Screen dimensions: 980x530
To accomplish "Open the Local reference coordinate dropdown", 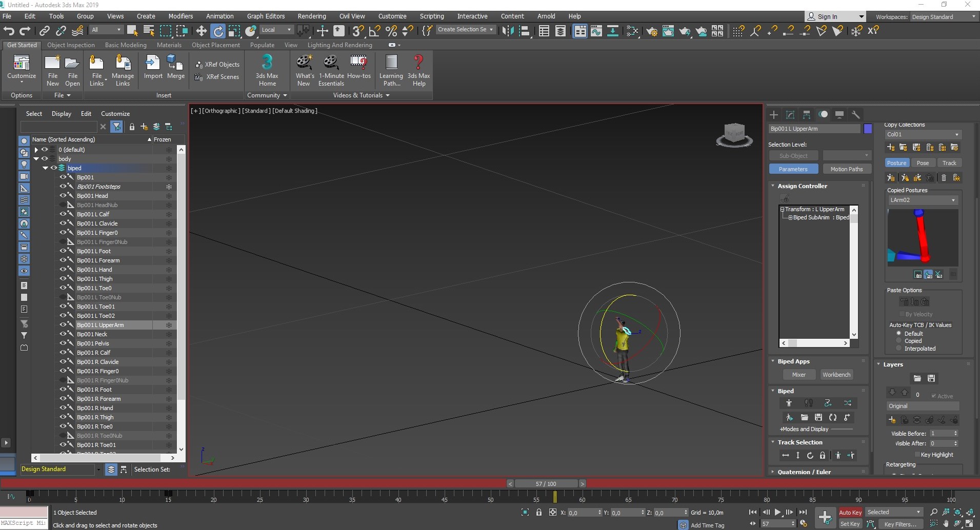I will (x=277, y=30).
